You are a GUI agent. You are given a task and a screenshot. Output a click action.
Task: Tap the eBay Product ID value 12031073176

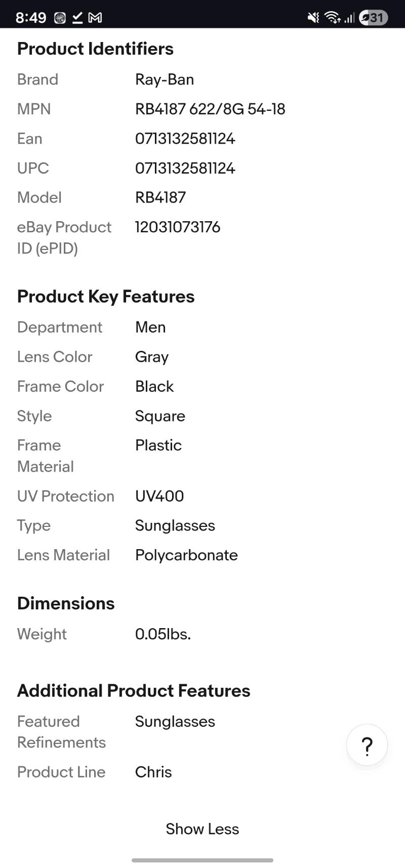177,227
